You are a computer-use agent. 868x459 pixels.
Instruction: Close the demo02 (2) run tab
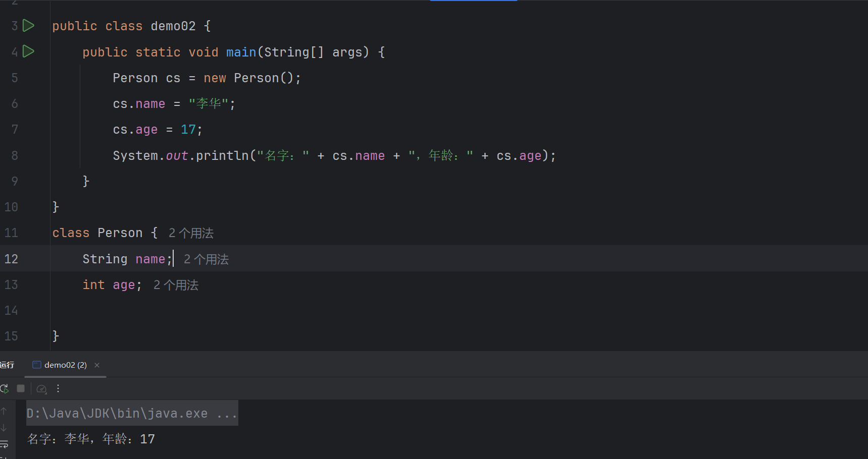97,365
